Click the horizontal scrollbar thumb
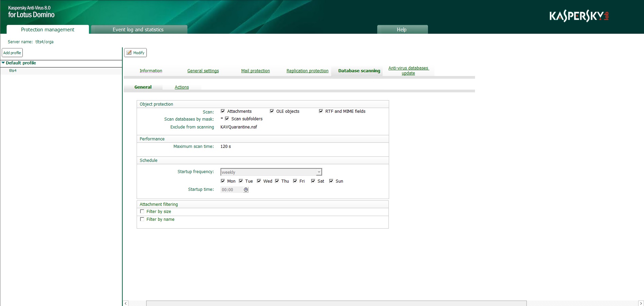 click(x=336, y=303)
